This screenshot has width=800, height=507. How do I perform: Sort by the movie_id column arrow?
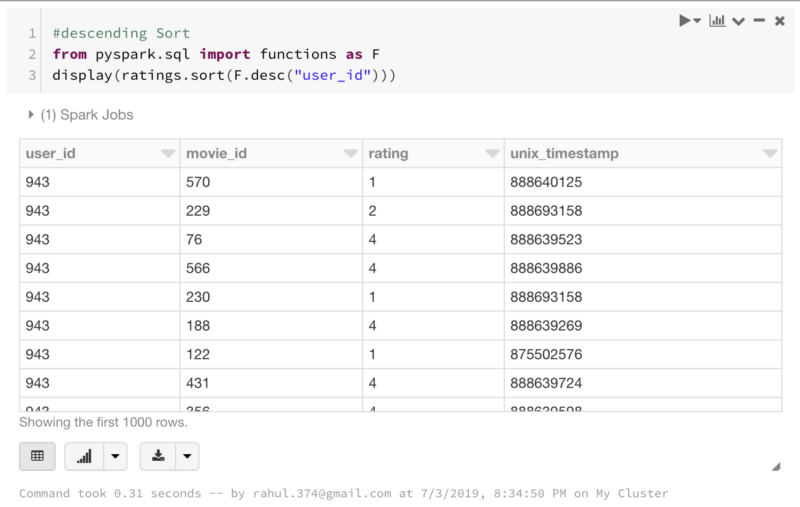pyautogui.click(x=350, y=154)
